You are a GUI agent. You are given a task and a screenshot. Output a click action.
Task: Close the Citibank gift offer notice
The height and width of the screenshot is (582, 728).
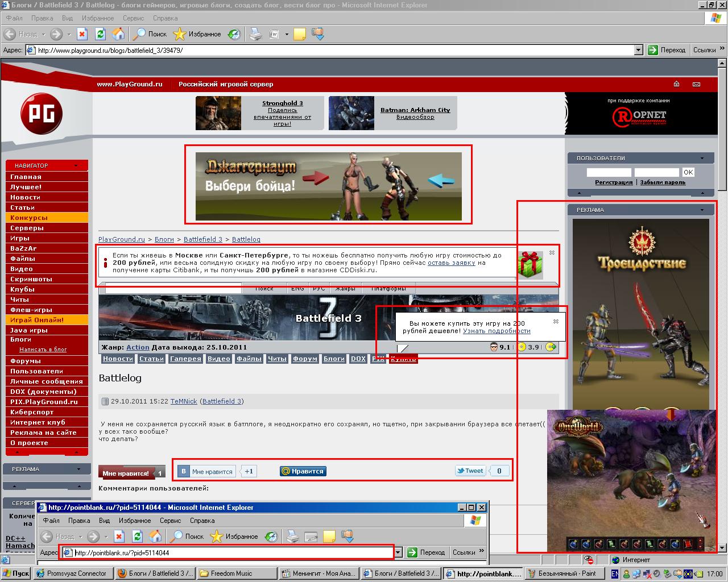tap(552, 253)
